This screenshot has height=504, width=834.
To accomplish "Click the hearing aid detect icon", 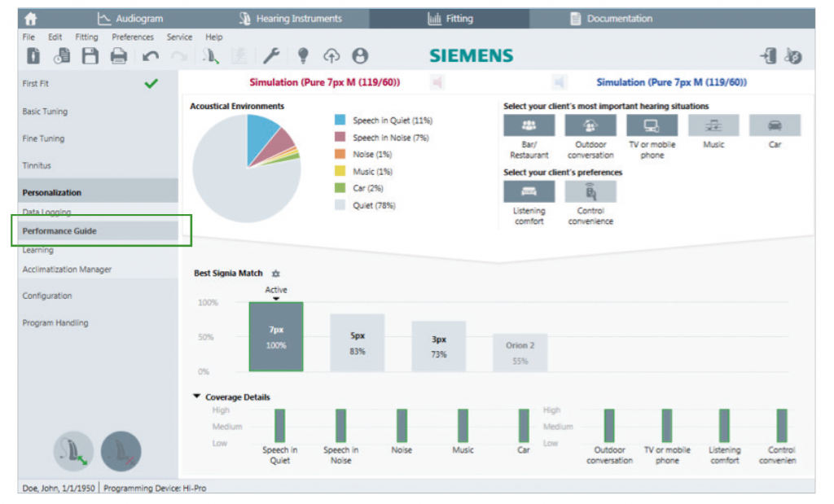I will pyautogui.click(x=211, y=55).
